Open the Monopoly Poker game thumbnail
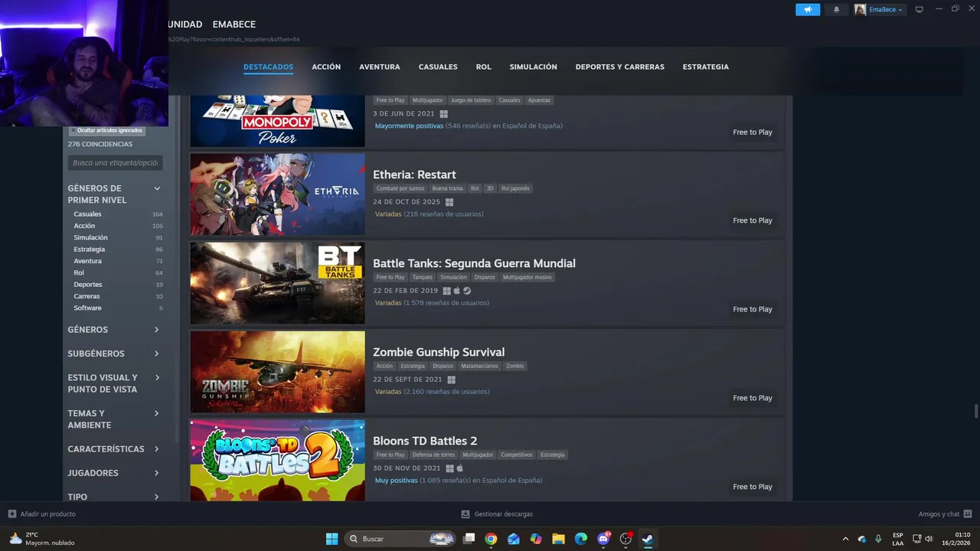The height and width of the screenshot is (551, 980). [x=277, y=121]
